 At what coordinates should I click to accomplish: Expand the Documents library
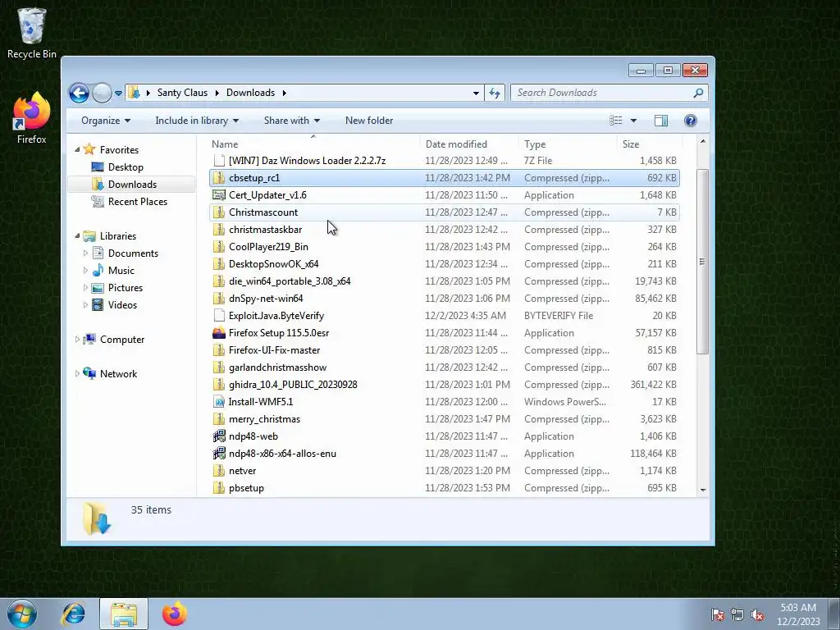point(85,253)
